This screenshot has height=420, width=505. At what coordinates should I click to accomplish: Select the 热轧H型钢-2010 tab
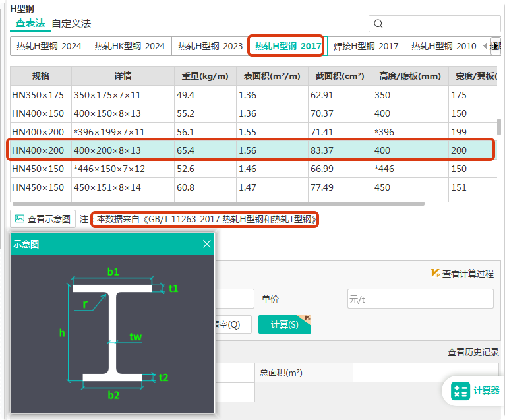tap(444, 46)
